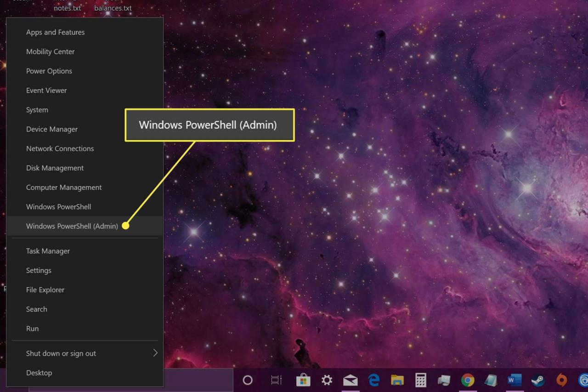Open Apps and Features from the menu

coord(85,32)
